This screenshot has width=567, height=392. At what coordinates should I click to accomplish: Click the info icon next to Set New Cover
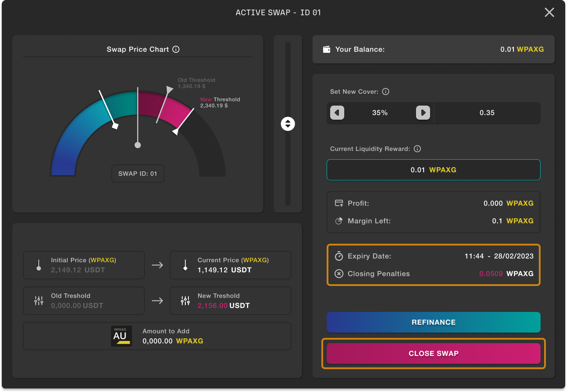pos(386,92)
